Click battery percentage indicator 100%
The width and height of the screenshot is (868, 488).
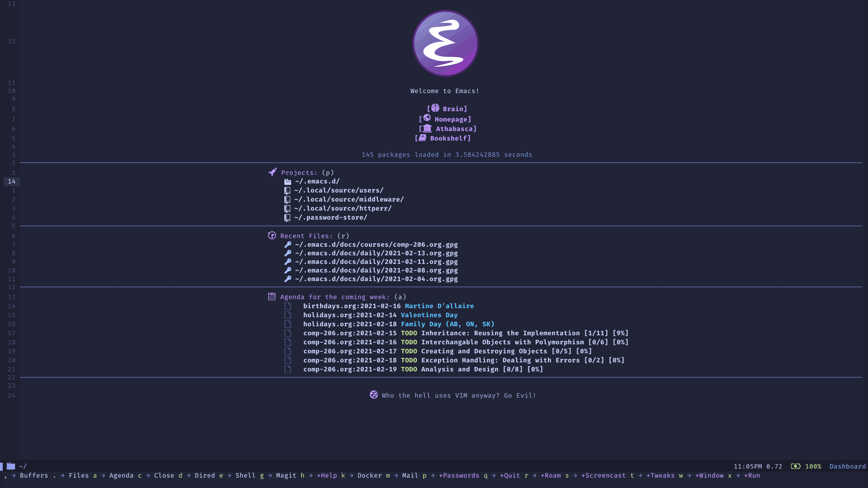[x=812, y=466]
